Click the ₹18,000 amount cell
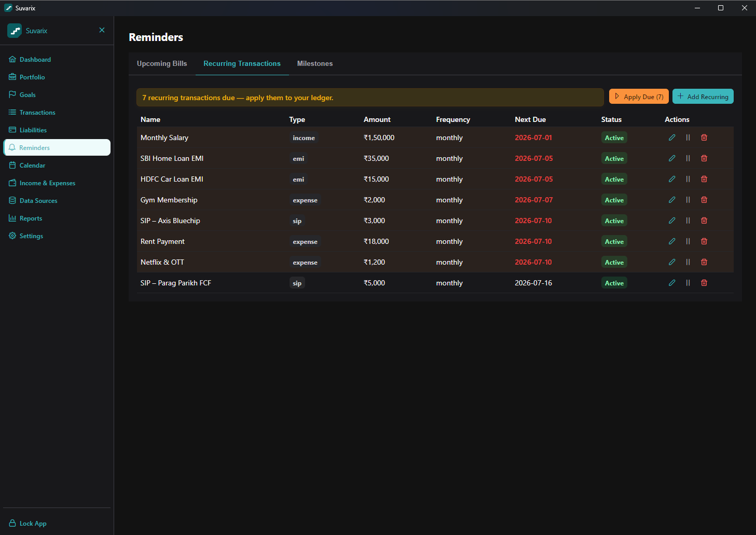 (x=376, y=241)
